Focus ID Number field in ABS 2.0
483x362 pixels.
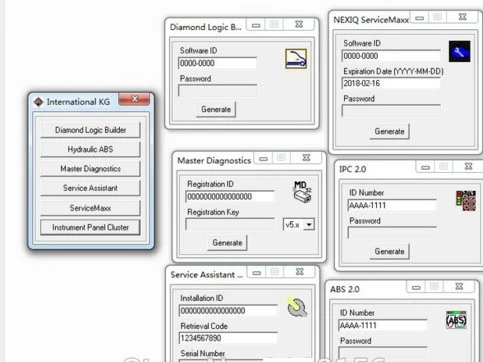point(383,325)
